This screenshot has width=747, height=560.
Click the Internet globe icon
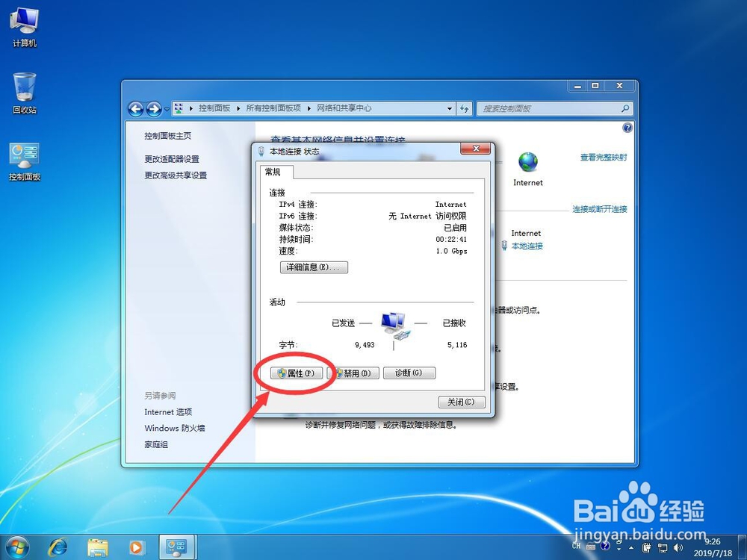pyautogui.click(x=528, y=162)
